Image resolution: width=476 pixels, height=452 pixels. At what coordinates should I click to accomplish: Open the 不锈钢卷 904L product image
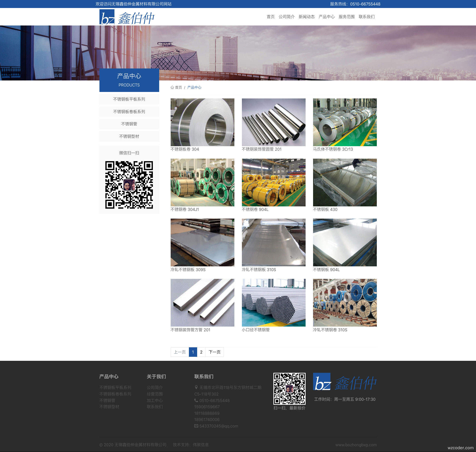click(274, 182)
